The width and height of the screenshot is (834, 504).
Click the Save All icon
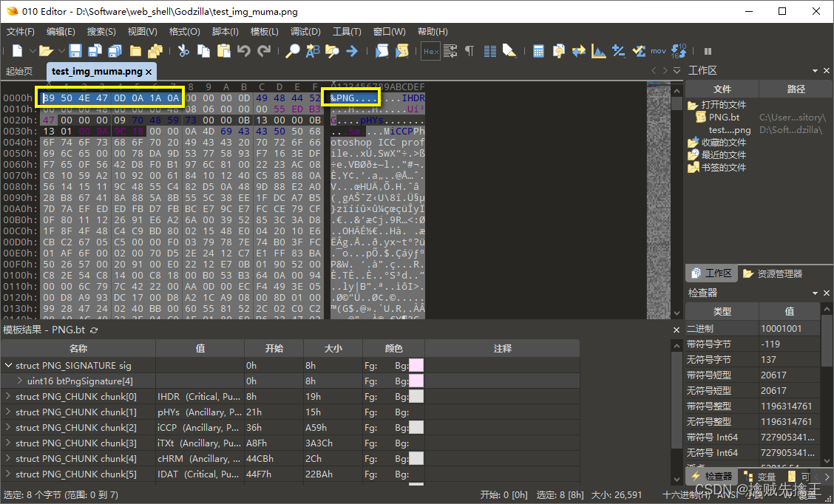point(115,51)
